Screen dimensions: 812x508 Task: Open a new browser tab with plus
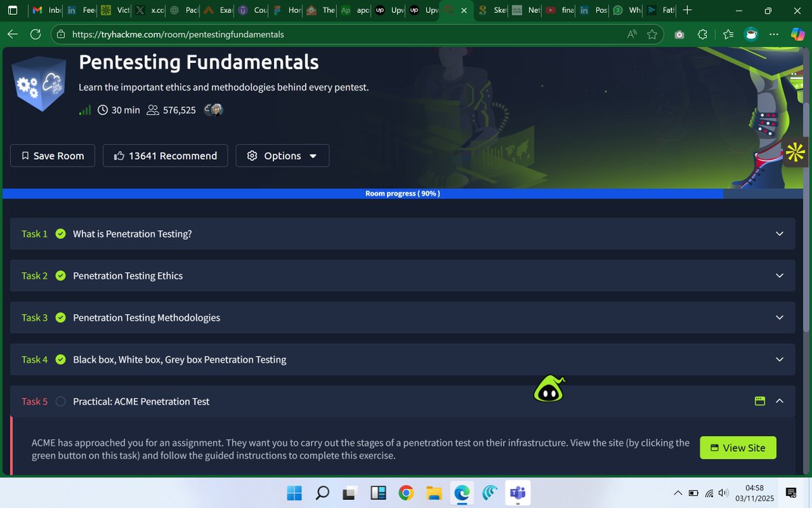(x=687, y=10)
